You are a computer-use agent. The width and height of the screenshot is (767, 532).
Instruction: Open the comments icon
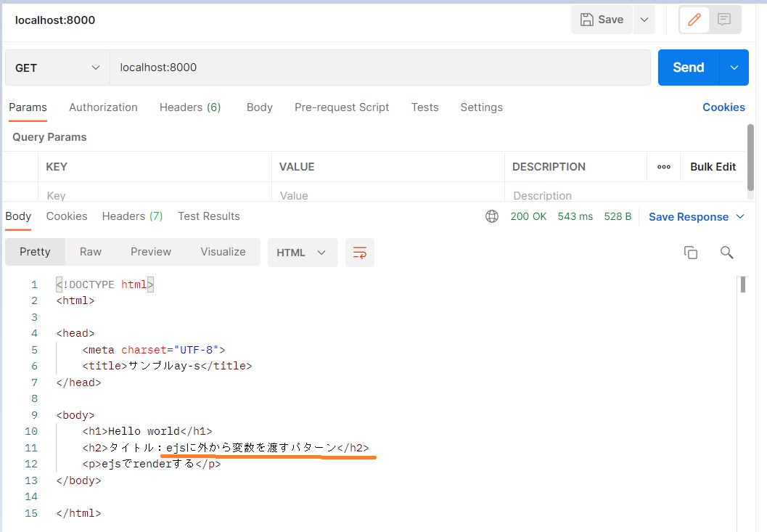point(724,20)
